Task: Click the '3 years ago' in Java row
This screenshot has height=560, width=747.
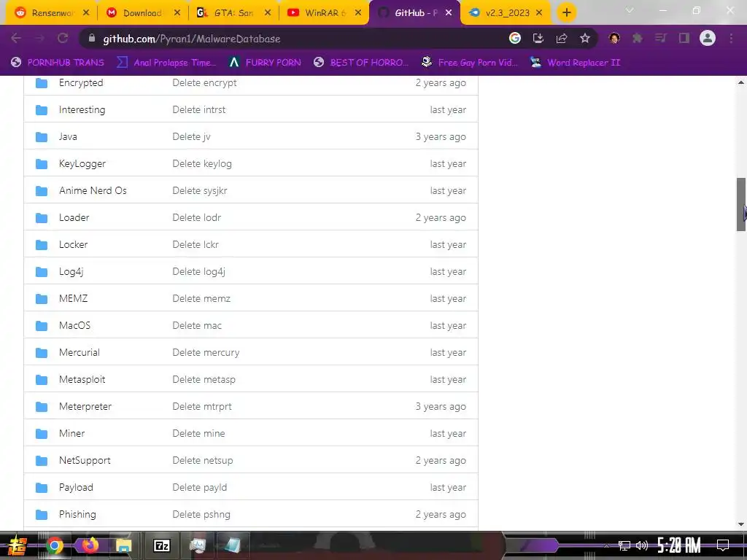Action: [x=441, y=137]
